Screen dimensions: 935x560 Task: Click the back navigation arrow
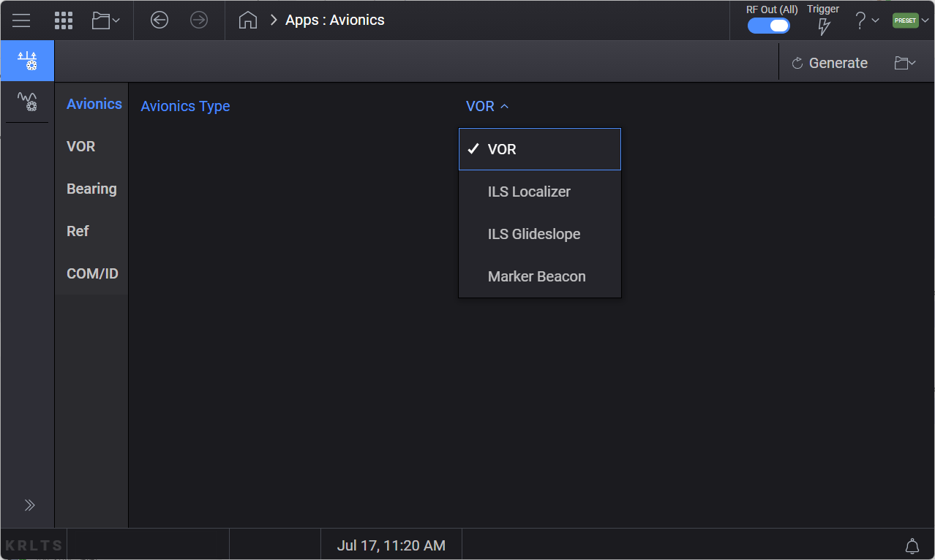pos(159,20)
